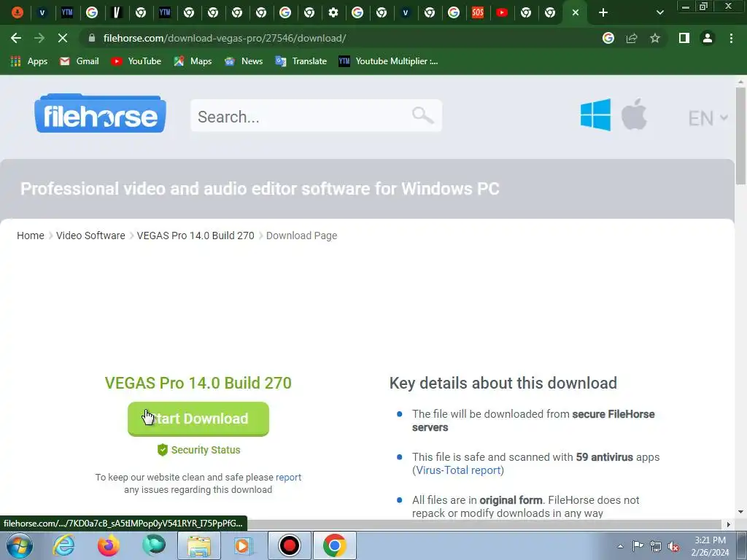Open the Translate bookmark
The width and height of the screenshot is (747, 560).
point(301,61)
